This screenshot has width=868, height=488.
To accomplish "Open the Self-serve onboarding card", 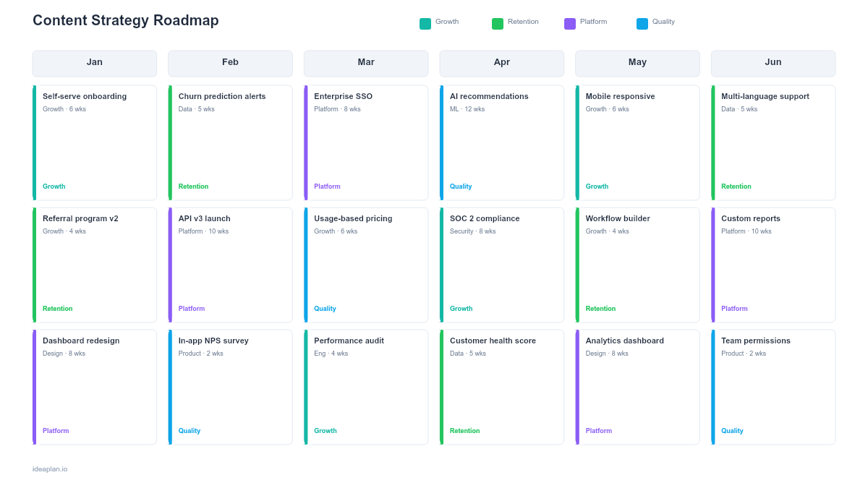I will pos(94,142).
